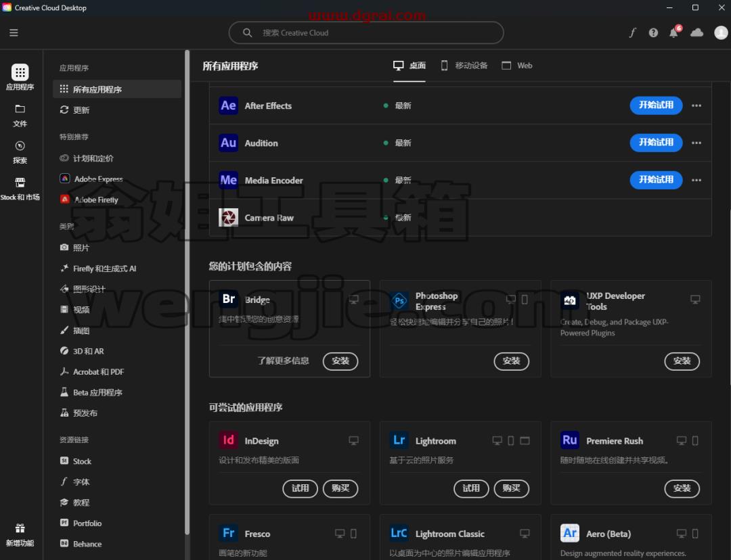Install Bridge with the 安装 button

[340, 361]
